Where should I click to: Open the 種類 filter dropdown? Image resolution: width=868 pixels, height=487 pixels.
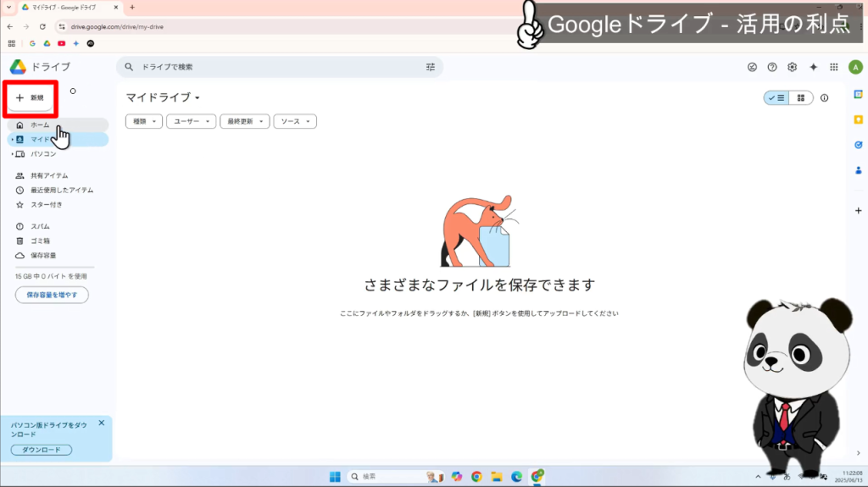[x=144, y=121]
